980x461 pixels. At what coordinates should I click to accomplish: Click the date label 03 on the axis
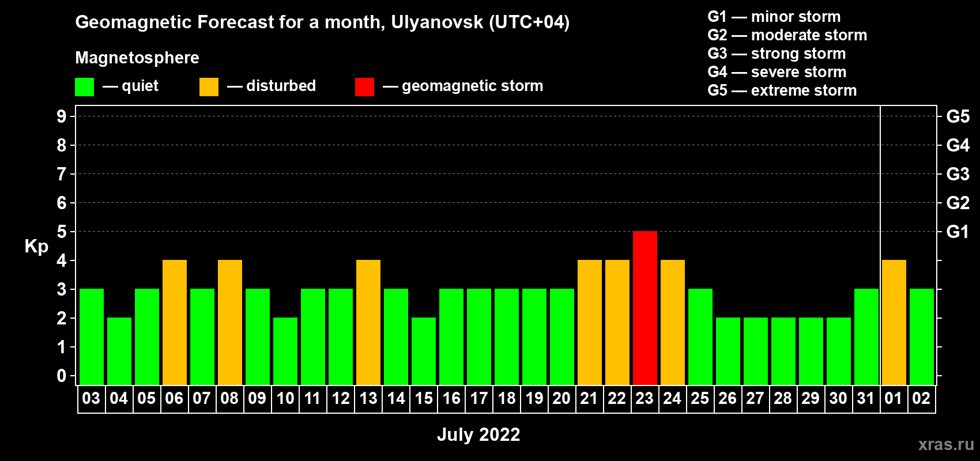[91, 399]
